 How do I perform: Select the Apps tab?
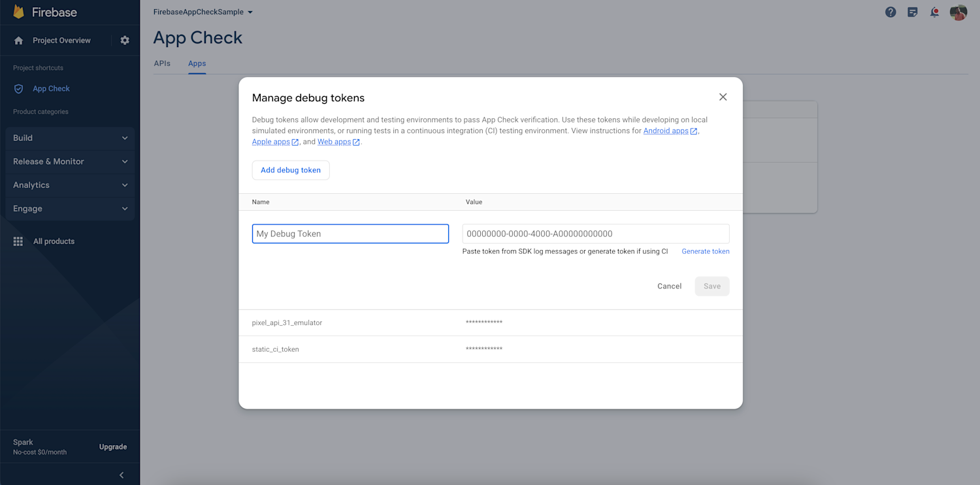coord(197,63)
